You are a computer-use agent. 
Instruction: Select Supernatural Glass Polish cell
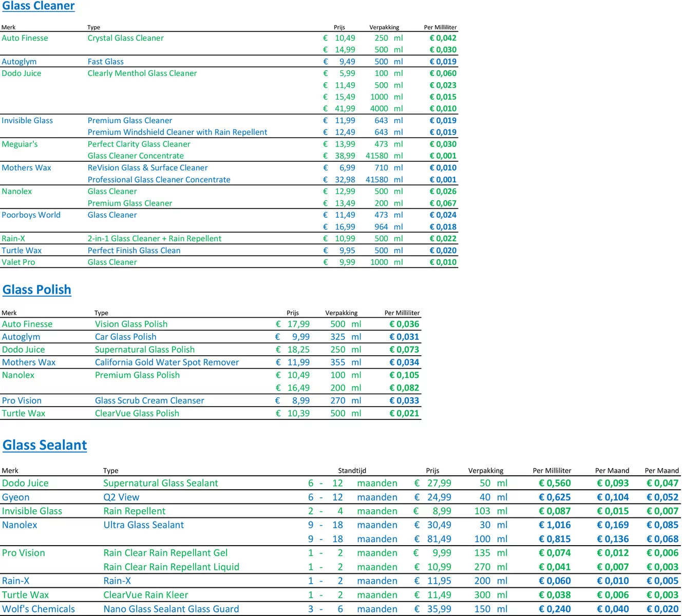click(x=145, y=350)
